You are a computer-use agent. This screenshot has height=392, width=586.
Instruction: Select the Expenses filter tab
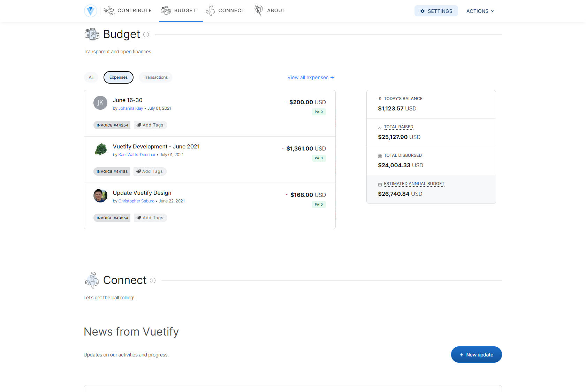pos(119,77)
